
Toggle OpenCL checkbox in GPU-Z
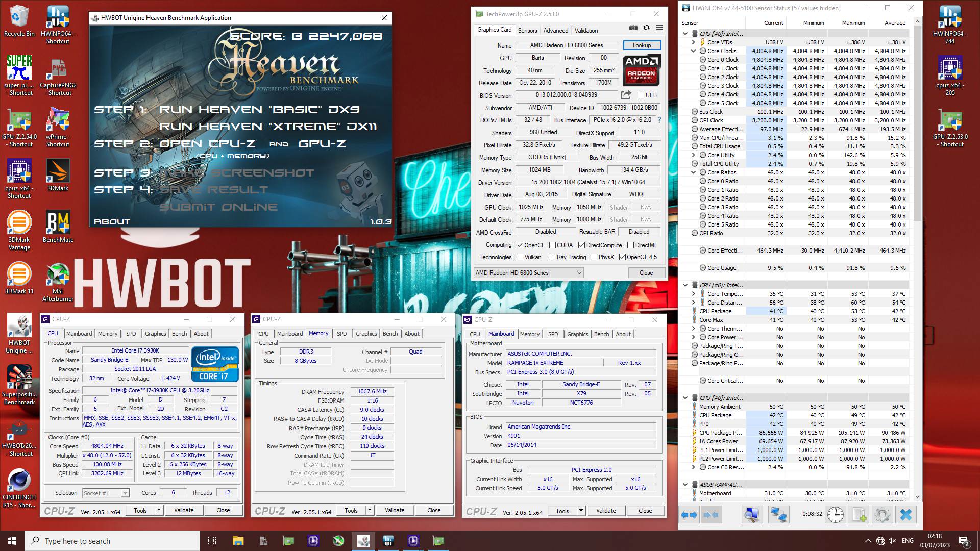tap(520, 245)
